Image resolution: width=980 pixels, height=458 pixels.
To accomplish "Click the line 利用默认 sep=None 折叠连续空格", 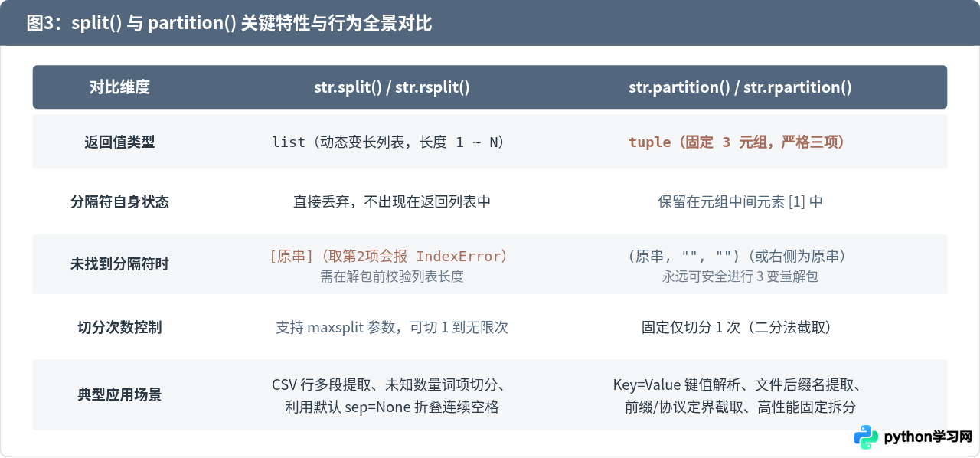I will click(391, 407).
